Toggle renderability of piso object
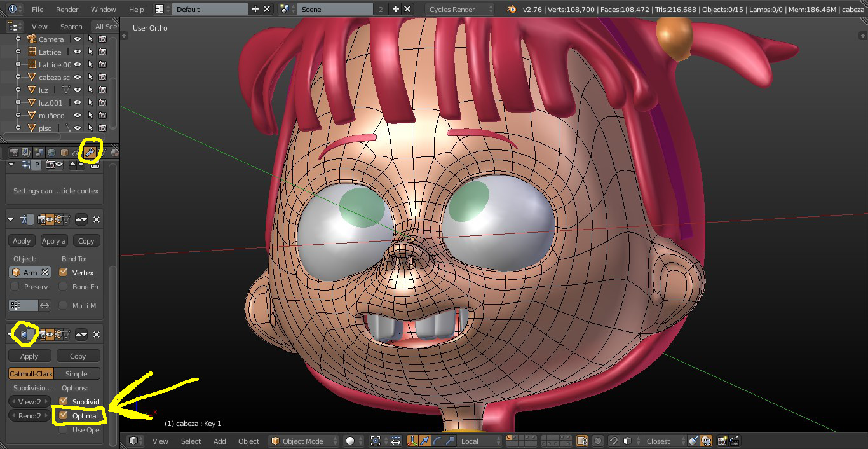 tap(102, 128)
